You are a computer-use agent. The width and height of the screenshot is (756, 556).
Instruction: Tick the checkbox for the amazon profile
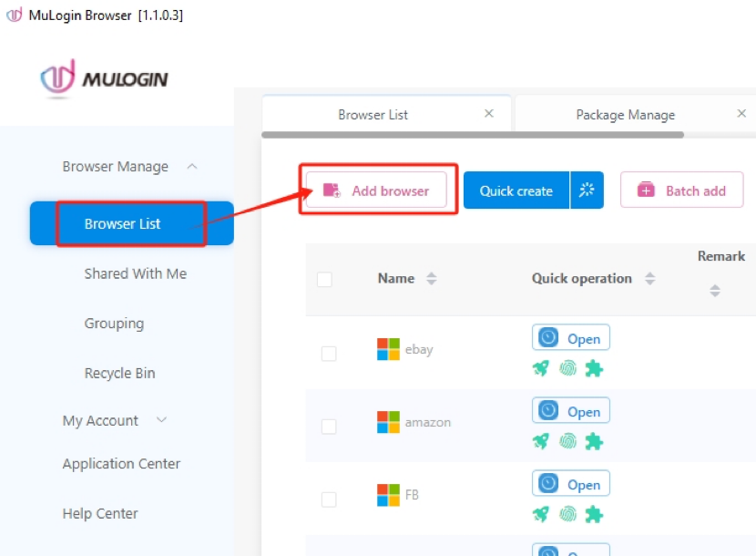coord(329,427)
